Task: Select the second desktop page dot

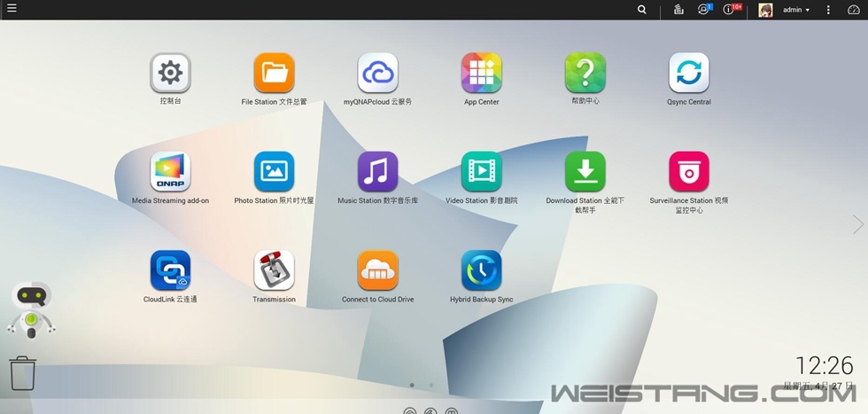Action: [431, 385]
